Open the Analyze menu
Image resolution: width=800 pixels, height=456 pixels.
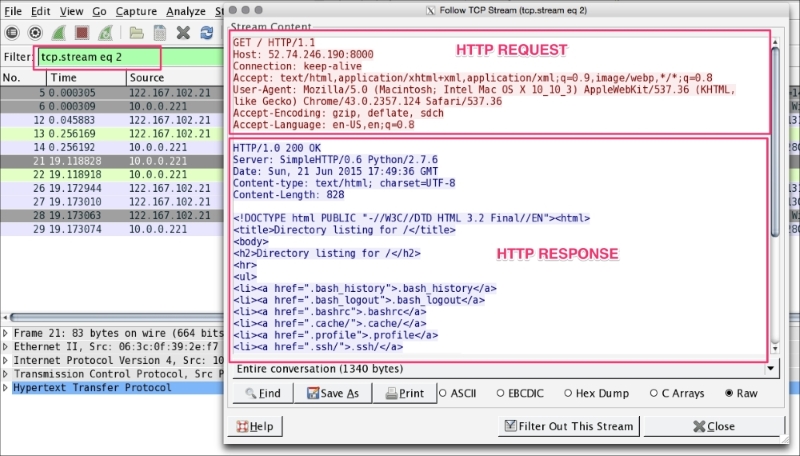(x=186, y=10)
